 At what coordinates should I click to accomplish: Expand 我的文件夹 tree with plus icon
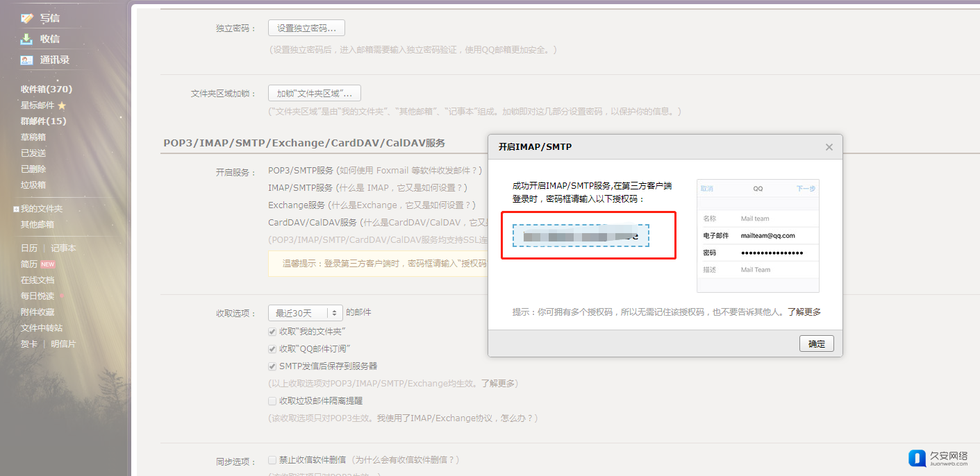click(16, 209)
